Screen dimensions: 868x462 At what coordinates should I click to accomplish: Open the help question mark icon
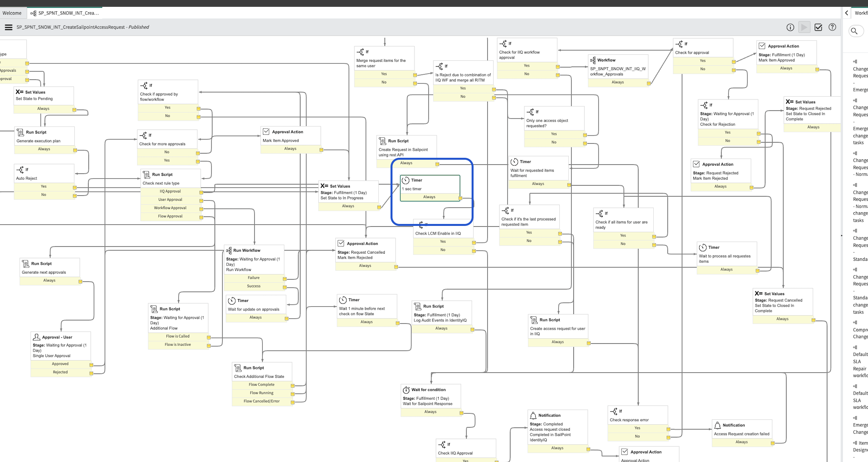pyautogui.click(x=832, y=27)
